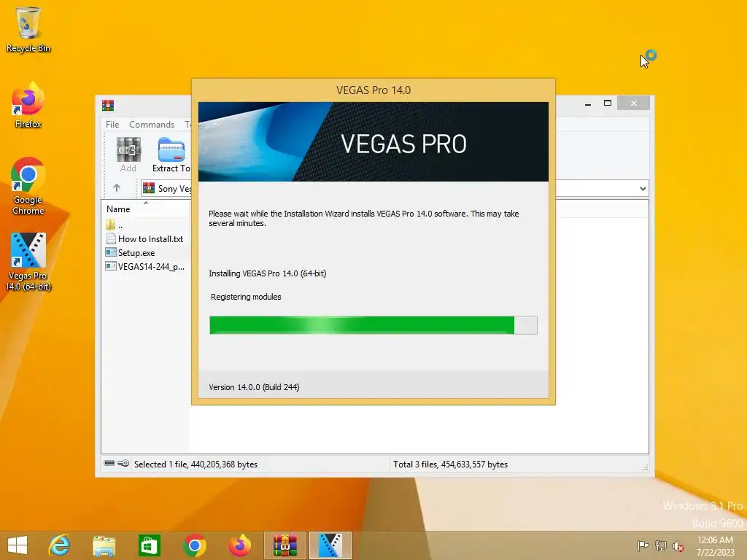Click the VEGAS Pro 14.0 installer title bar

[373, 90]
